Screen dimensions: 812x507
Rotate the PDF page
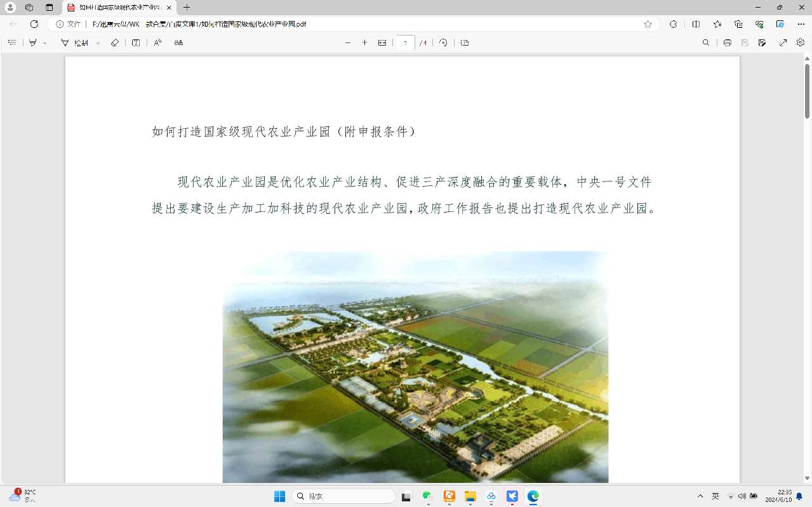(443, 43)
